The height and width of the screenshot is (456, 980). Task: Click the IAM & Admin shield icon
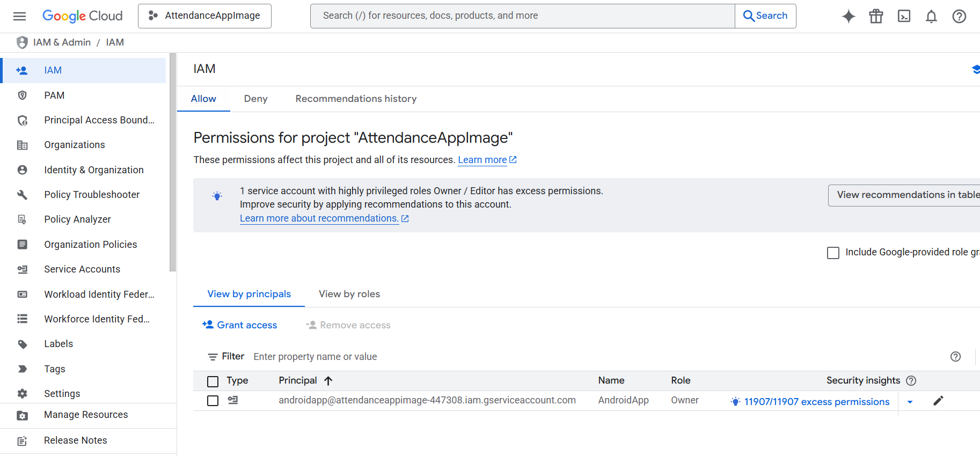pyautogui.click(x=22, y=42)
